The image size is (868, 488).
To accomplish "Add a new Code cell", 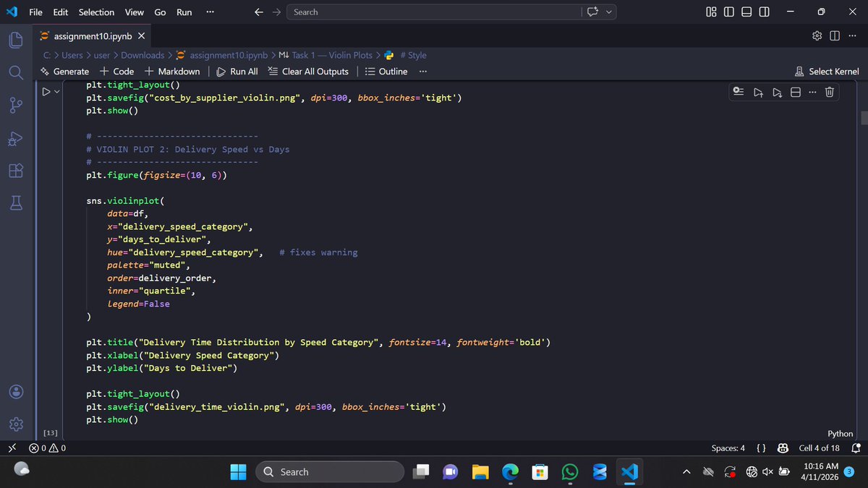I will click(116, 71).
